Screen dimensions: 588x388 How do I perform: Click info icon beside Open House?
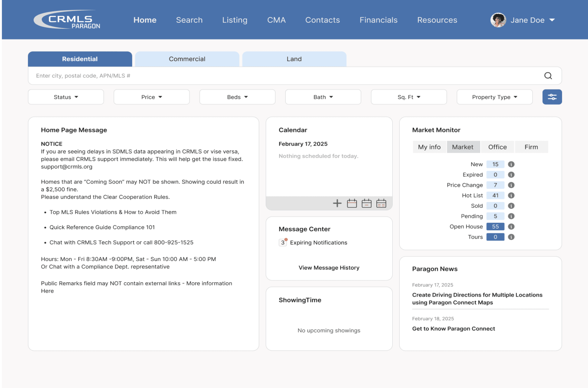pos(511,227)
